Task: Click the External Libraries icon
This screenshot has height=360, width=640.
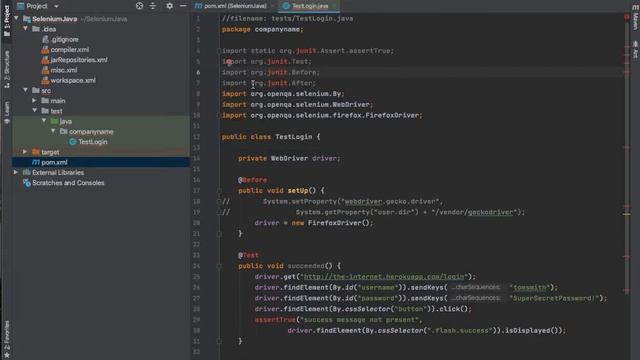Action: pyautogui.click(x=27, y=172)
